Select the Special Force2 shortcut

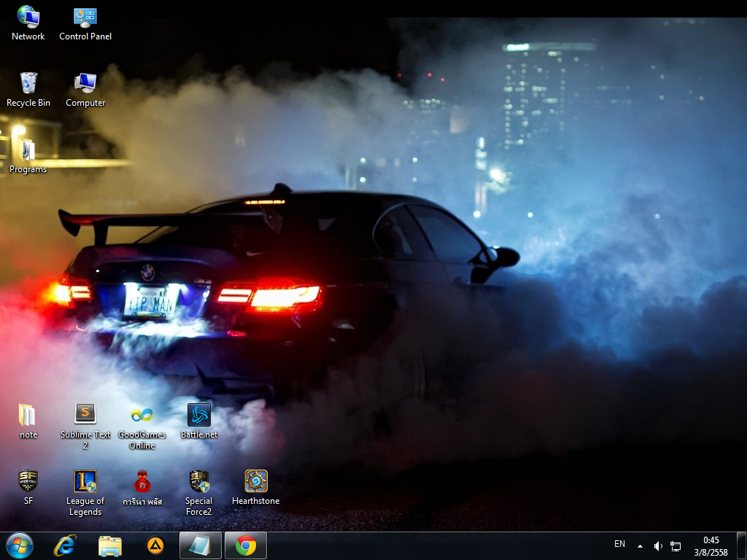coord(199,493)
